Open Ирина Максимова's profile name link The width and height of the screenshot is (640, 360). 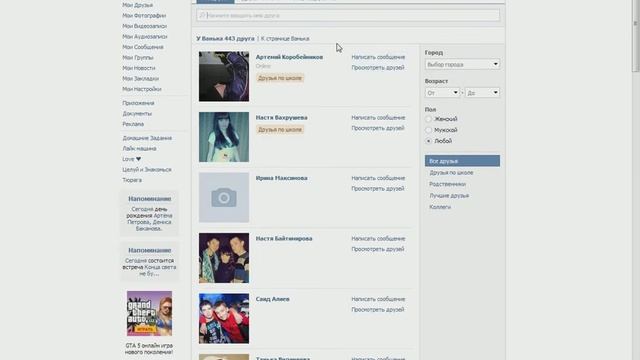click(x=282, y=178)
